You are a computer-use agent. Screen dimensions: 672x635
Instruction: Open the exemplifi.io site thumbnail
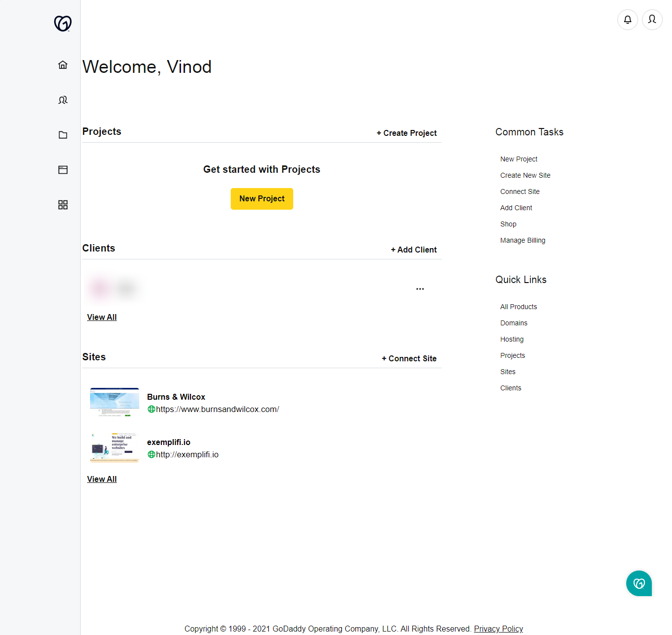point(115,448)
